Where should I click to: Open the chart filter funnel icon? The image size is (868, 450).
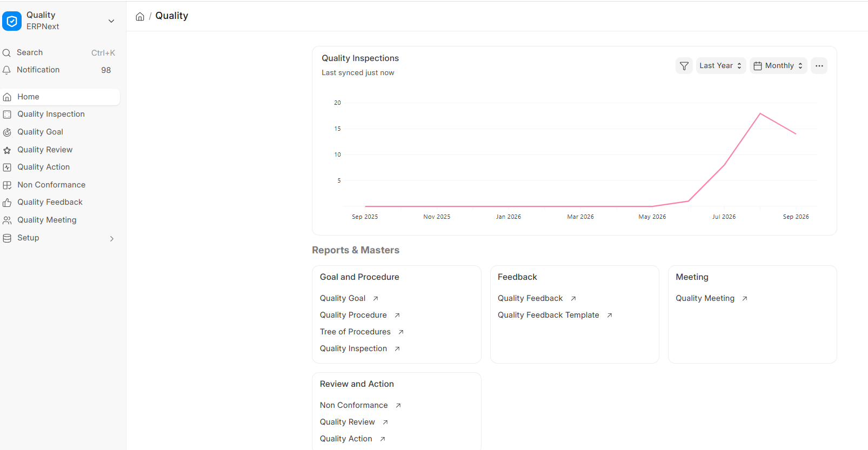(x=684, y=66)
